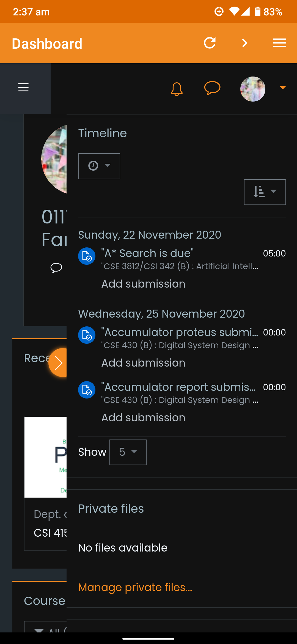Open the hamburger menu in orange header

click(x=279, y=43)
